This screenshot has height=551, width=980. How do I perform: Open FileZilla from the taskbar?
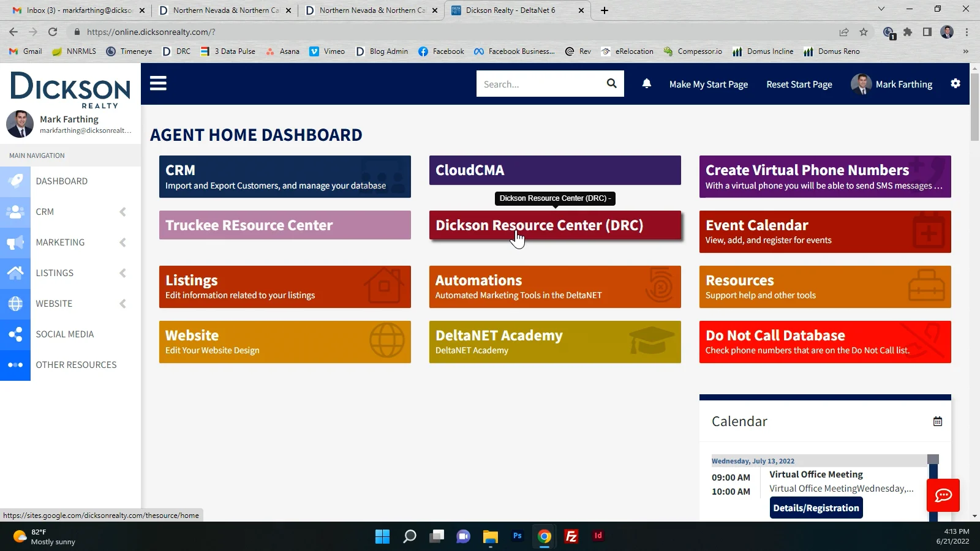click(571, 536)
